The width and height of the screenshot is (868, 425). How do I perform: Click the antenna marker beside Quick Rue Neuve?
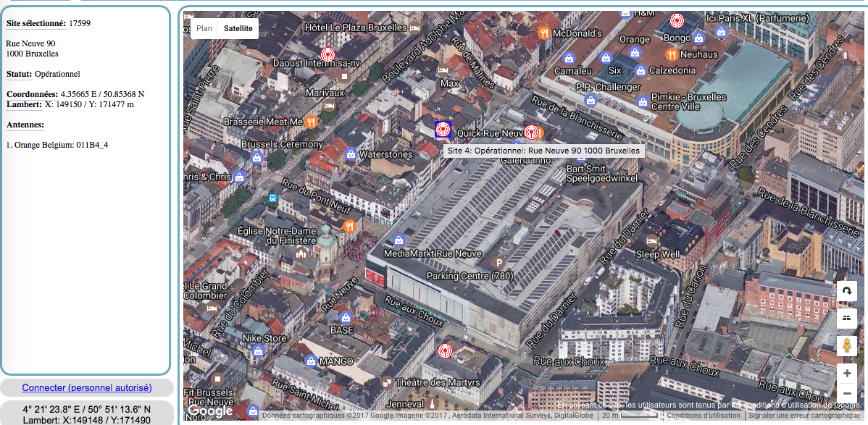pos(531,132)
